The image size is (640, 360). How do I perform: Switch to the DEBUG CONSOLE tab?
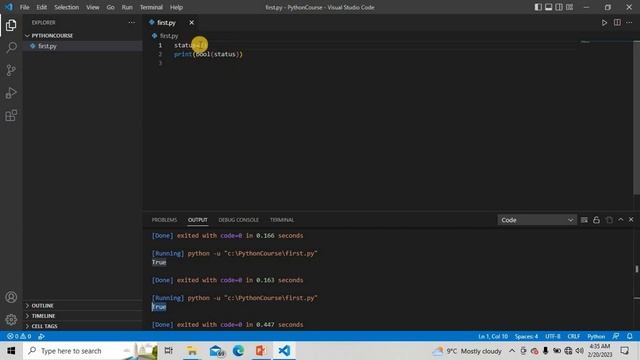point(239,220)
